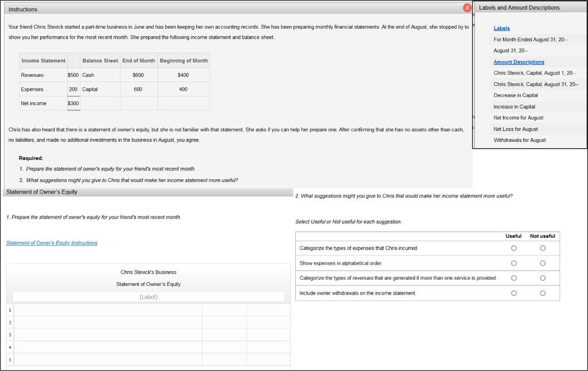
Task: Mark categorizing Chris's expenses as Useful
Action: click(513, 248)
